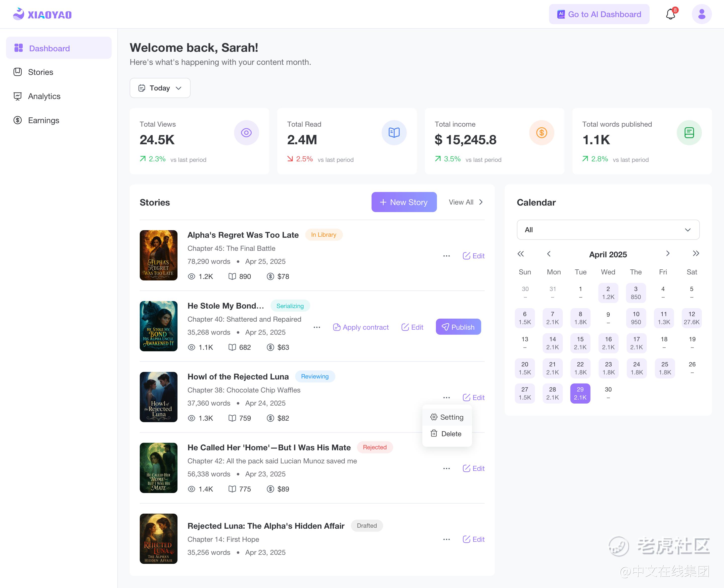Navigate to Earnings in sidebar

43,120
